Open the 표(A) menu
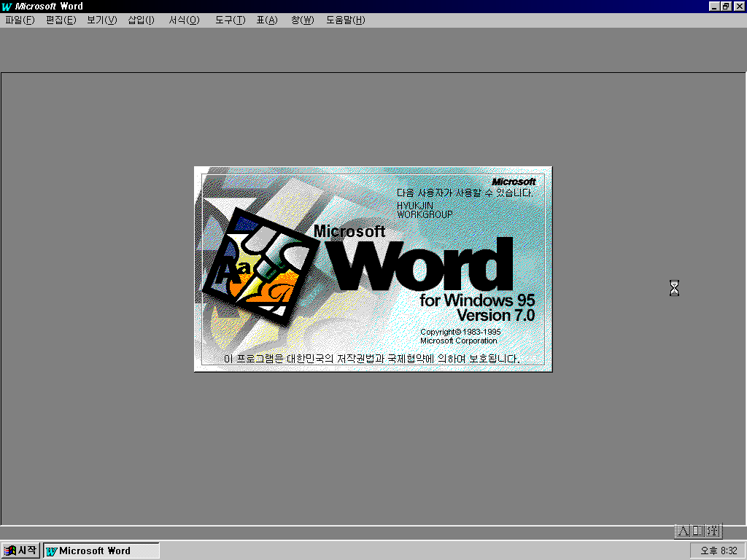 267,20
